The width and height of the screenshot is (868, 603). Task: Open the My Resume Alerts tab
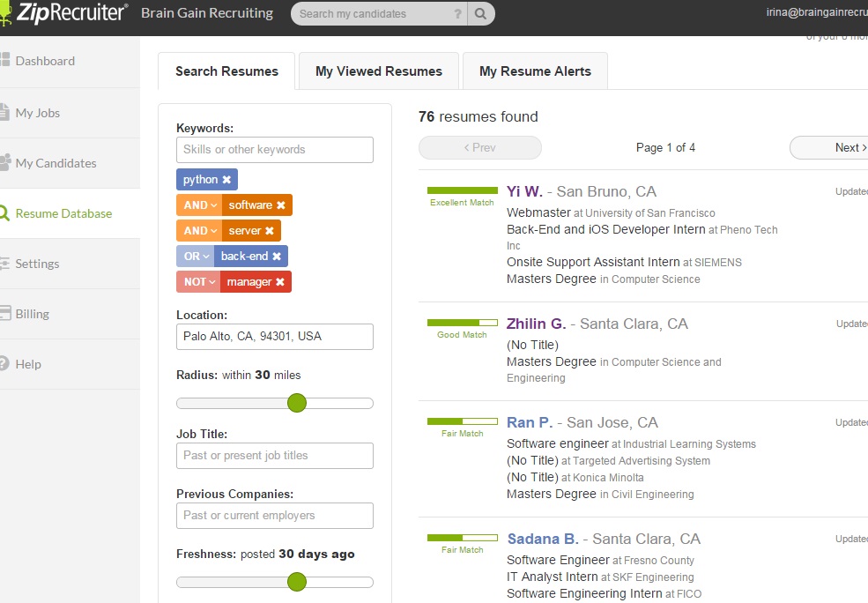pos(535,71)
